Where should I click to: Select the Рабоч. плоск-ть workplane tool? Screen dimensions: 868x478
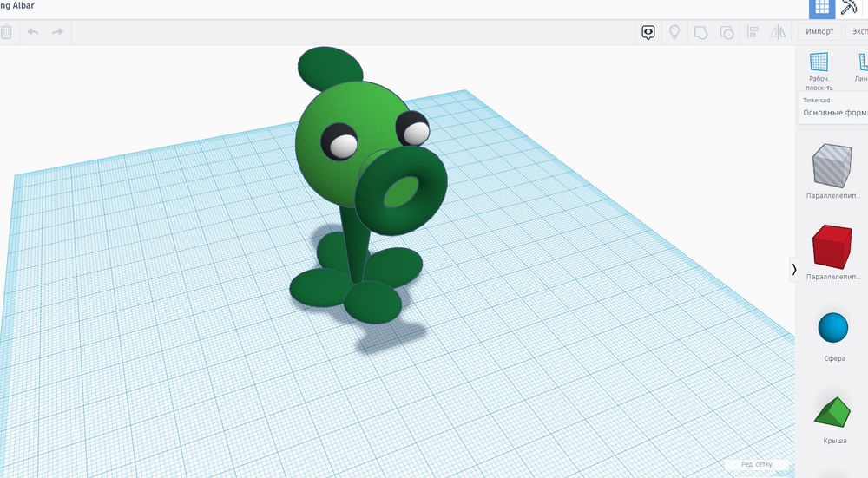(819, 71)
